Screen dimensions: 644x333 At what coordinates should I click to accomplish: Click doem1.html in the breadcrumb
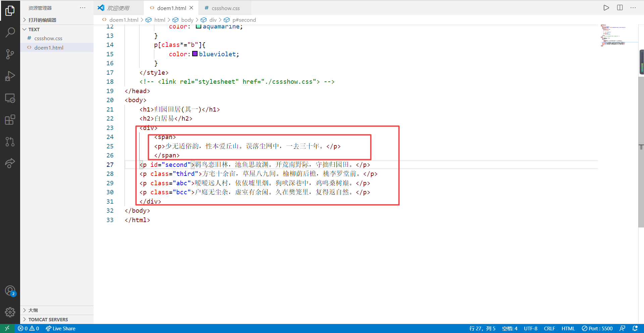pyautogui.click(x=124, y=20)
